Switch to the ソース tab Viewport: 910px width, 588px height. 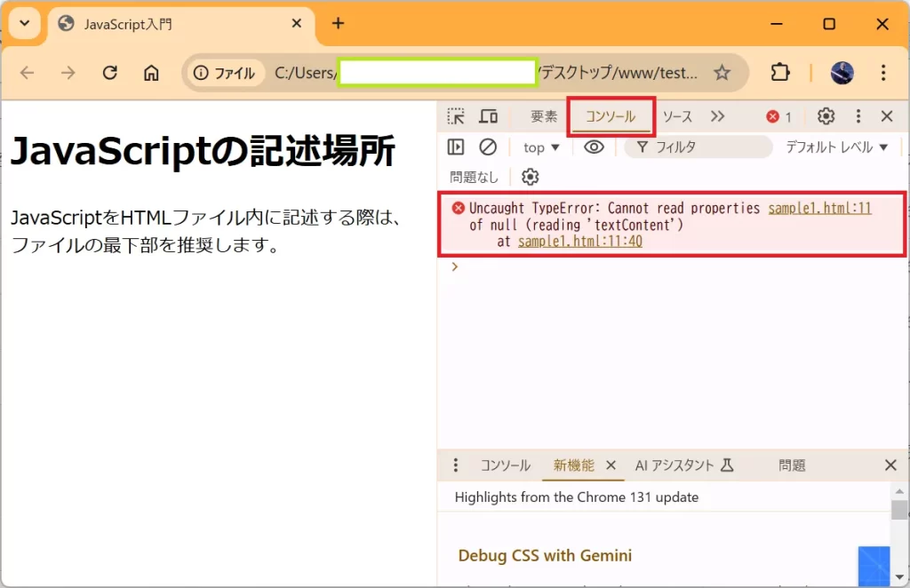click(677, 116)
